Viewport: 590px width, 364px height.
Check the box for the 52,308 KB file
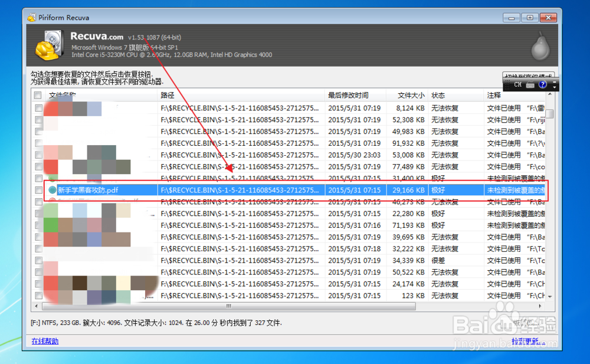38,120
